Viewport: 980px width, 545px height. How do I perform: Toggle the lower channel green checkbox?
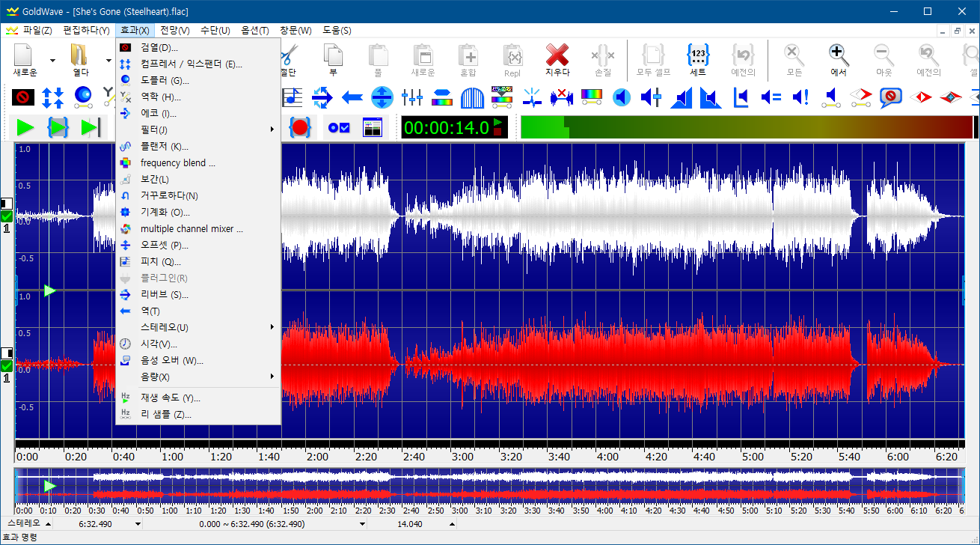7,366
